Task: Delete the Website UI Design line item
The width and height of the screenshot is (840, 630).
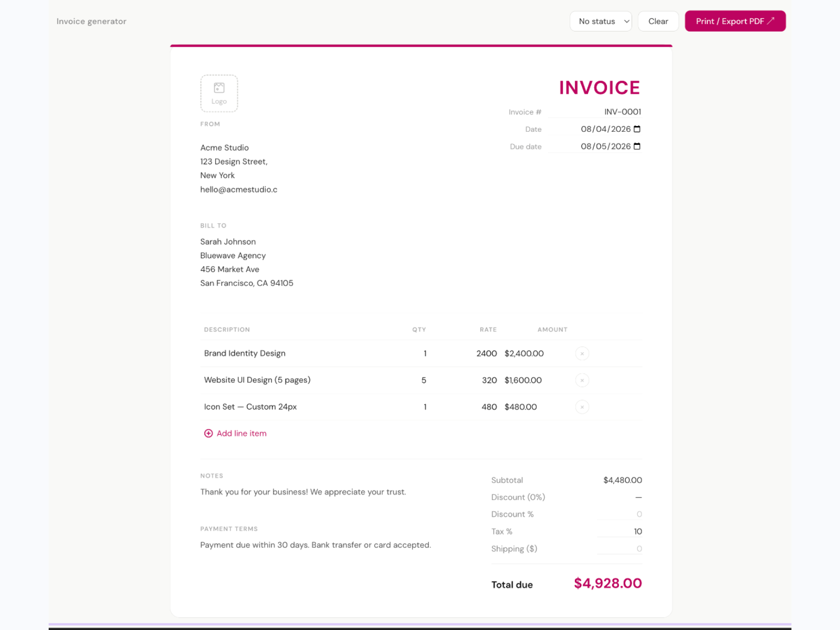Action: pyautogui.click(x=582, y=380)
